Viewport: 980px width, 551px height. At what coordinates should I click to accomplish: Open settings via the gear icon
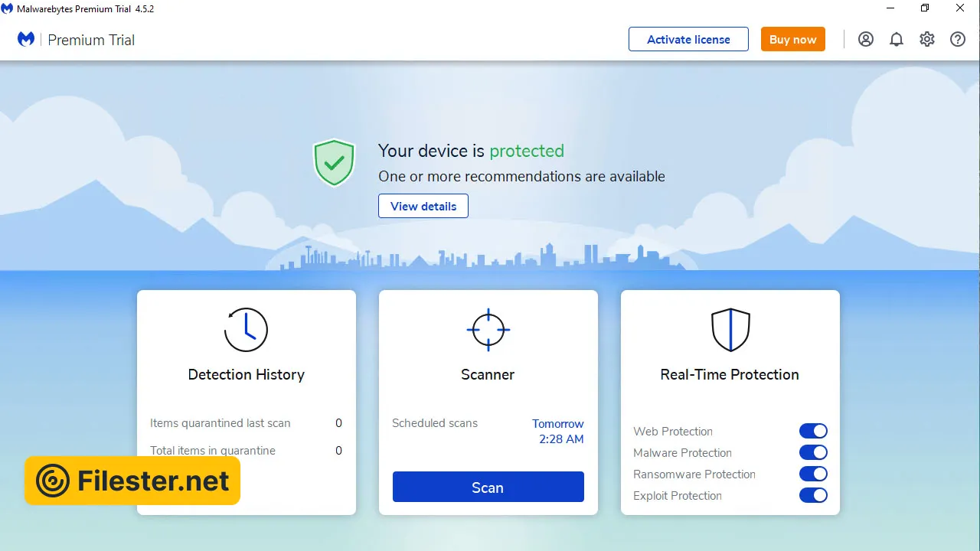[927, 40]
